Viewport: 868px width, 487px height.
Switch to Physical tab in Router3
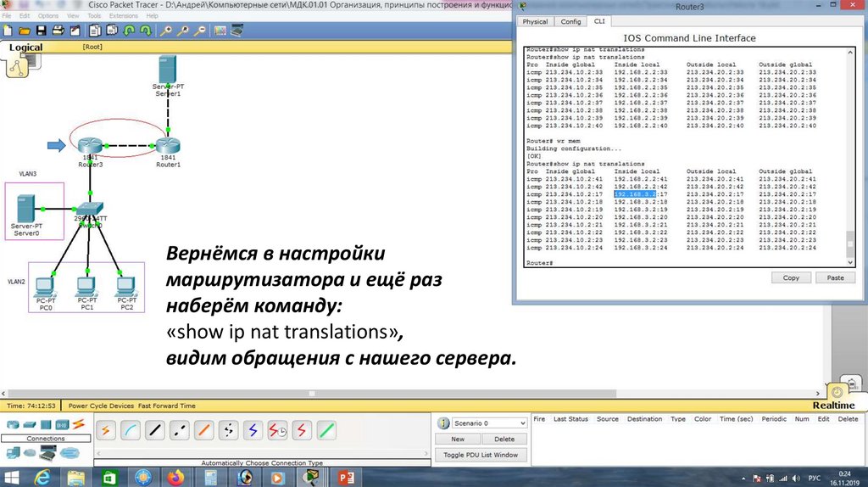(x=535, y=21)
